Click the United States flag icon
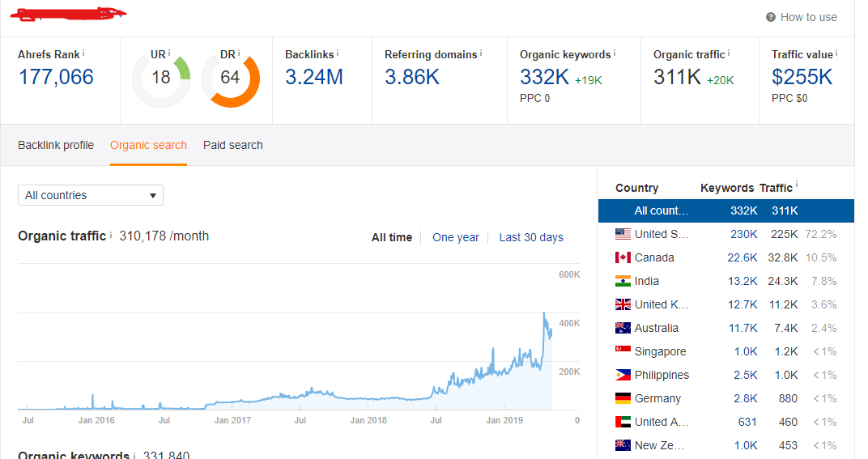This screenshot has height=459, width=868. (623, 234)
